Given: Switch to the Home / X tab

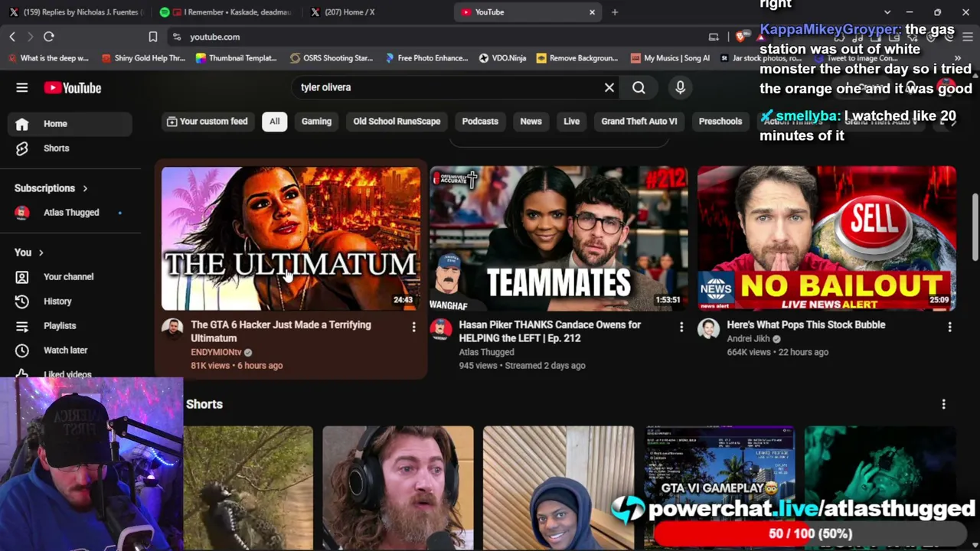Looking at the screenshot, I should click(375, 12).
